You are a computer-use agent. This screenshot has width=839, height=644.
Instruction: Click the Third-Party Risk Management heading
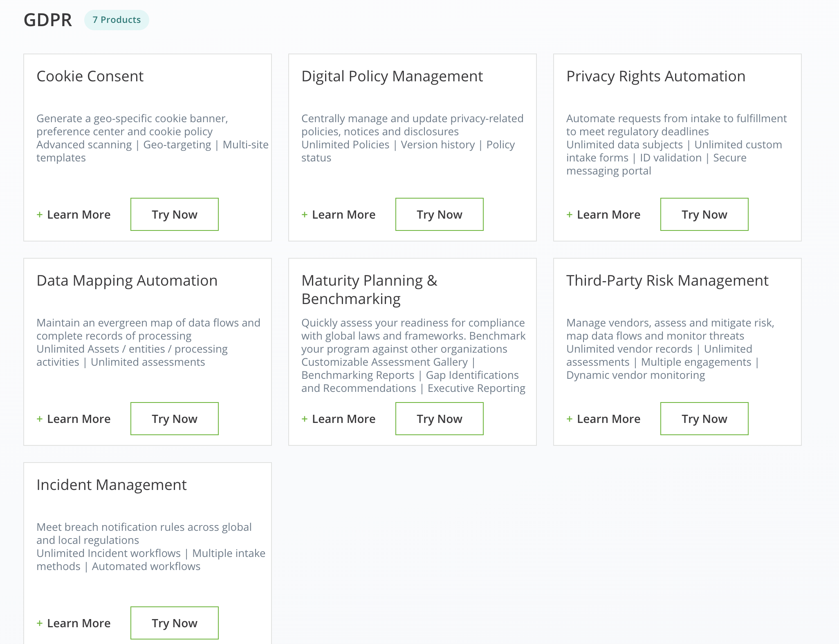click(x=667, y=281)
